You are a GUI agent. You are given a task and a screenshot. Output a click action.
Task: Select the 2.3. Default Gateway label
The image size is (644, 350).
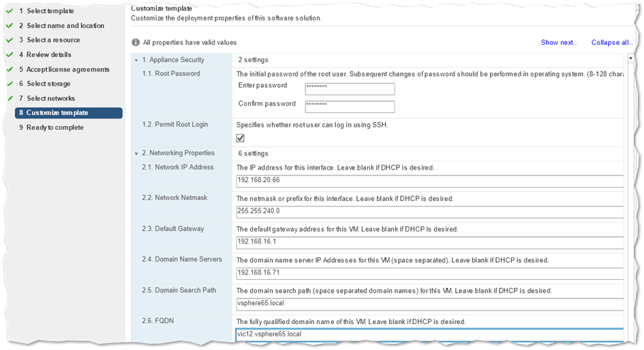click(x=173, y=229)
